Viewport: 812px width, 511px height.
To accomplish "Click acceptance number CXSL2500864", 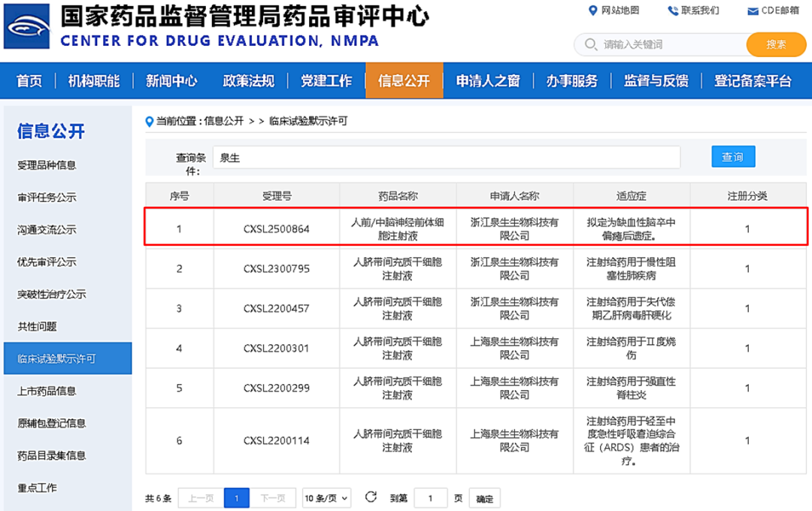I will coord(276,229).
